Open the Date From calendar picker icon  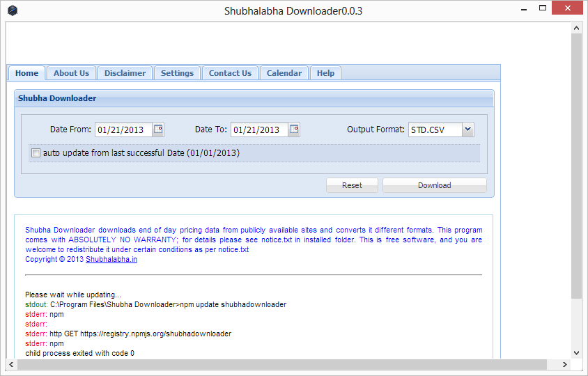click(158, 130)
